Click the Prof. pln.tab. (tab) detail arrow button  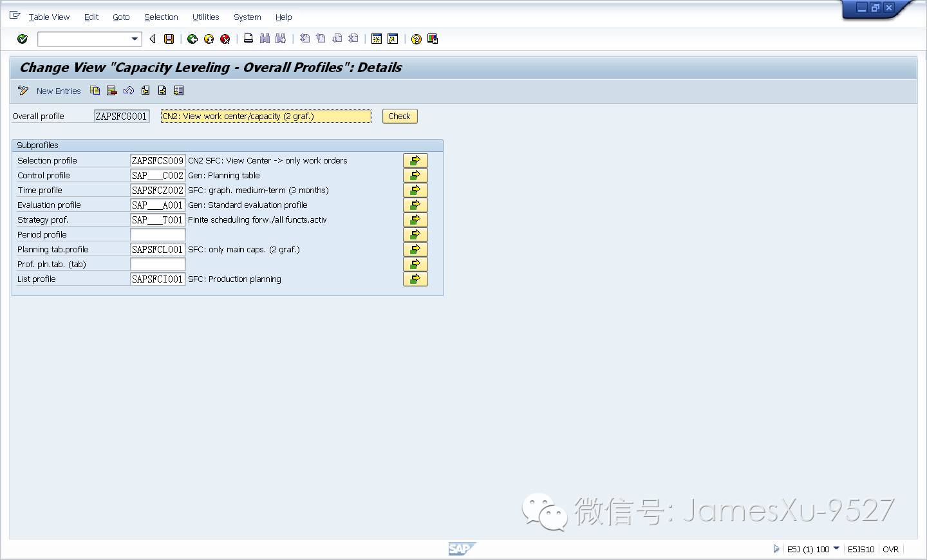(x=415, y=265)
